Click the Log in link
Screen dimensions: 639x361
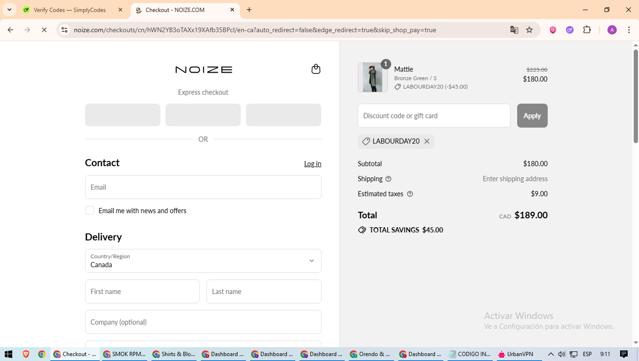[x=313, y=164]
